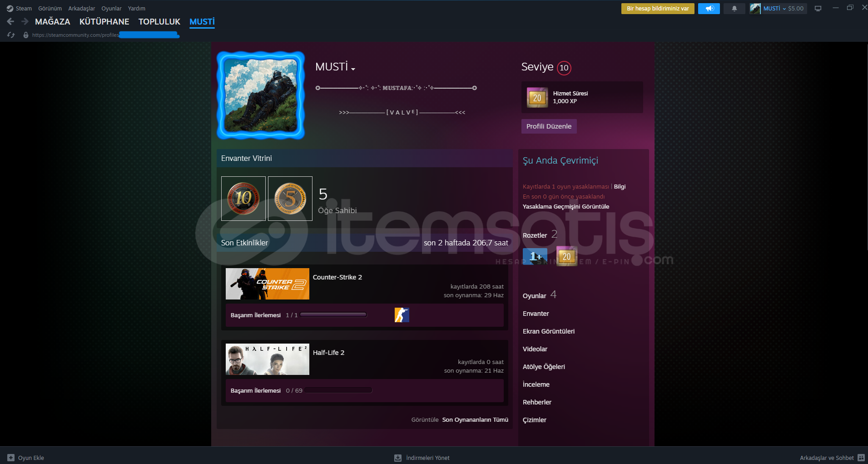
Task: Switch to Big Picture mode icon
Action: 818,9
